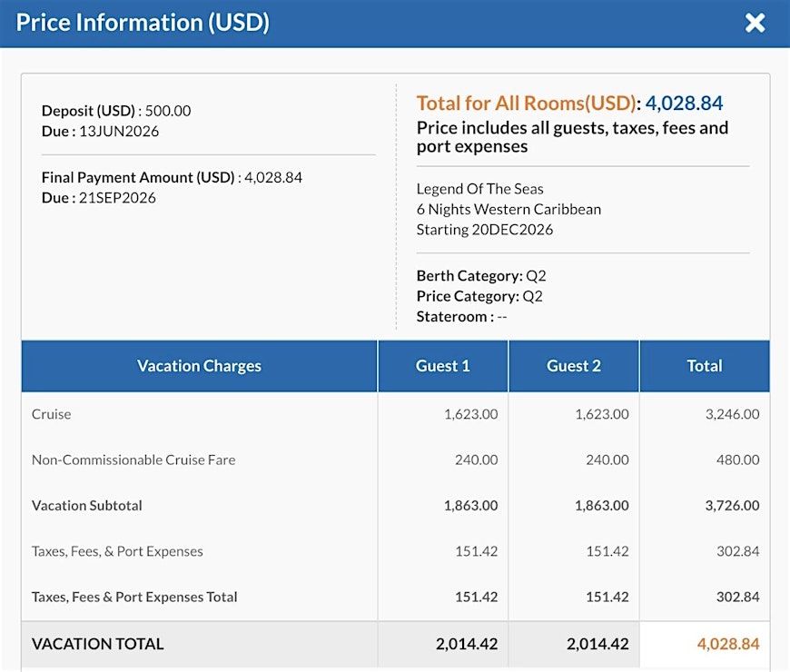The image size is (790, 672).
Task: Select the Guest 2 column header
Action: [x=574, y=366]
